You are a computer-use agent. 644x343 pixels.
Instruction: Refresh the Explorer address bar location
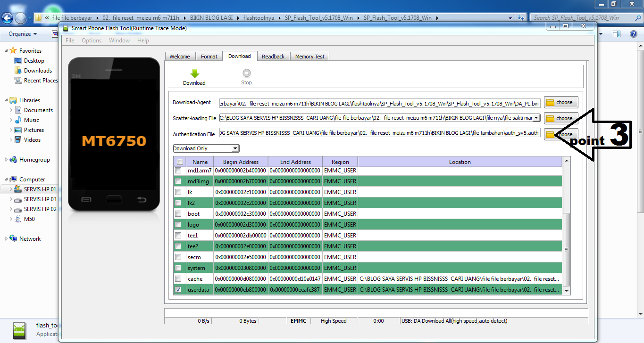[521, 18]
